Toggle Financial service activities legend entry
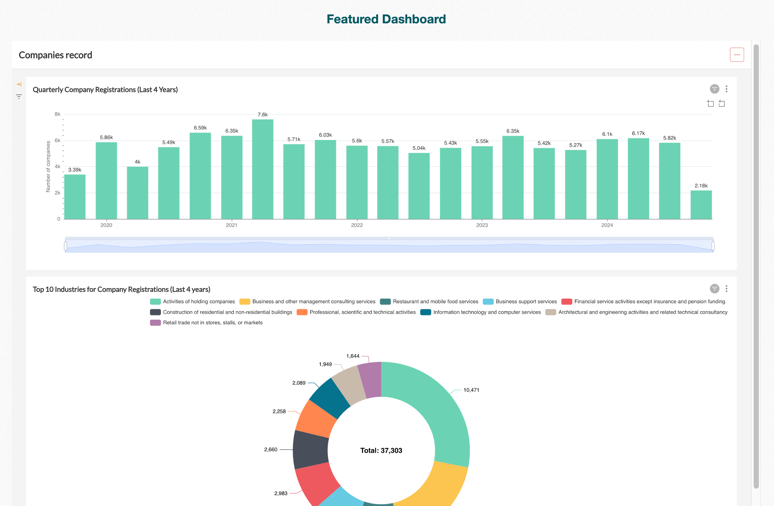Screen dimensions: 774x506 point(644,302)
